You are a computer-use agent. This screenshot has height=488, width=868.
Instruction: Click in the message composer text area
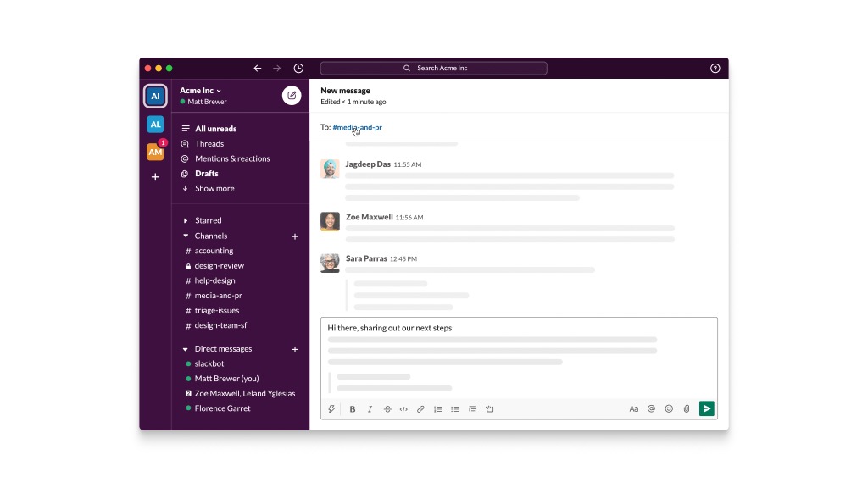519,358
